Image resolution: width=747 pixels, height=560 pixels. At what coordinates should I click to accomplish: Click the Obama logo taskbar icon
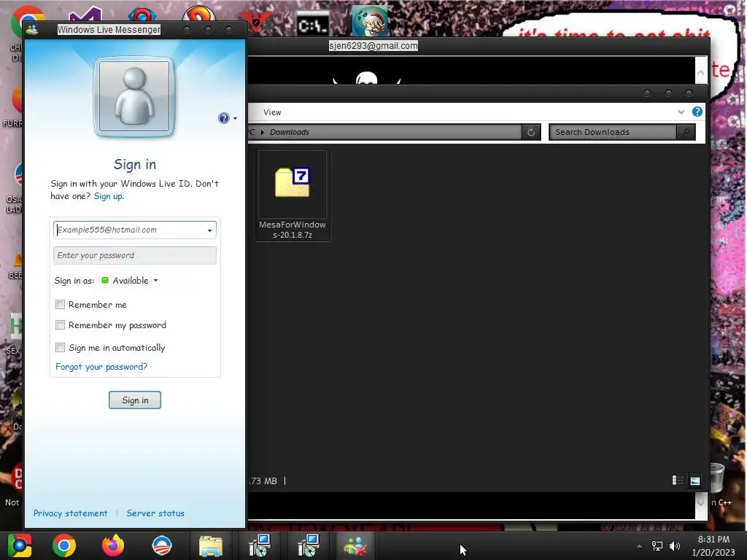162,545
